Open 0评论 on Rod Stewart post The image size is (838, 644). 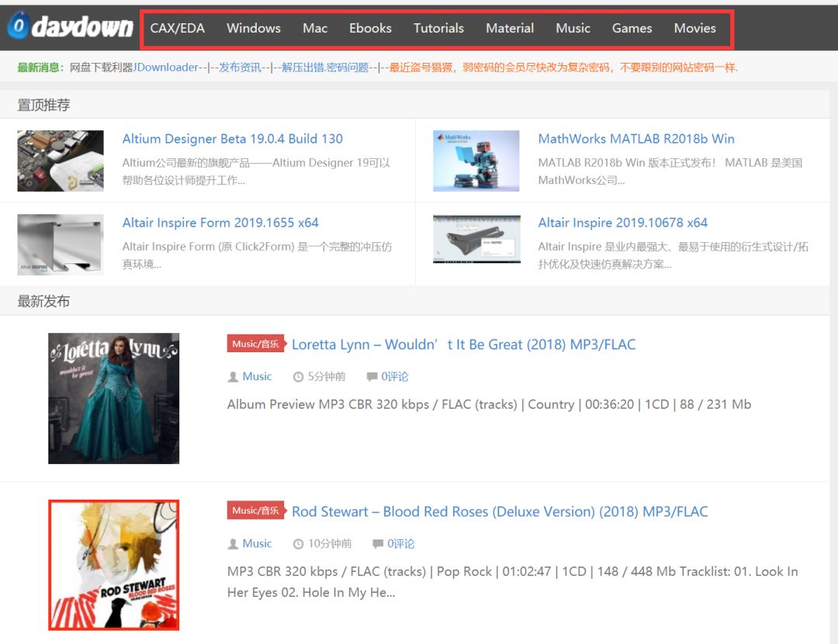coord(401,544)
